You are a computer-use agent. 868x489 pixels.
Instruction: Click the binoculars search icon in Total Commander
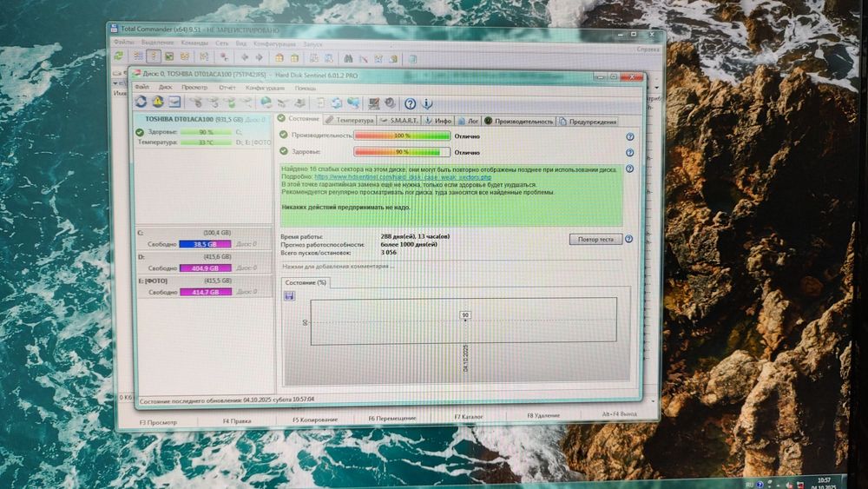[348, 58]
